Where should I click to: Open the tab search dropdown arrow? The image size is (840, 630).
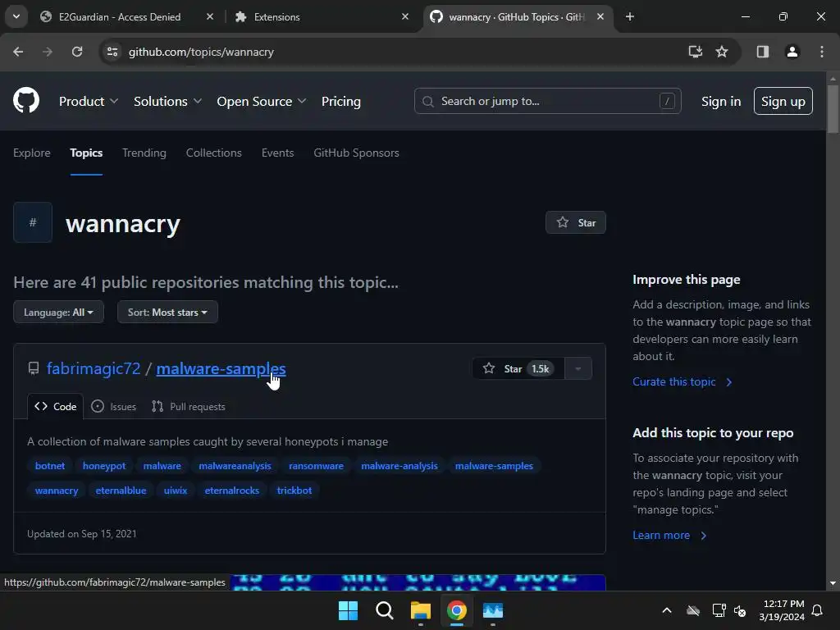tap(16, 16)
